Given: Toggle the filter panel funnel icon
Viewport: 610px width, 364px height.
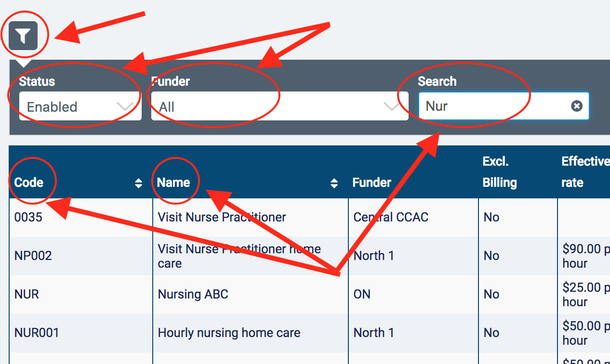Looking at the screenshot, I should 23,35.
